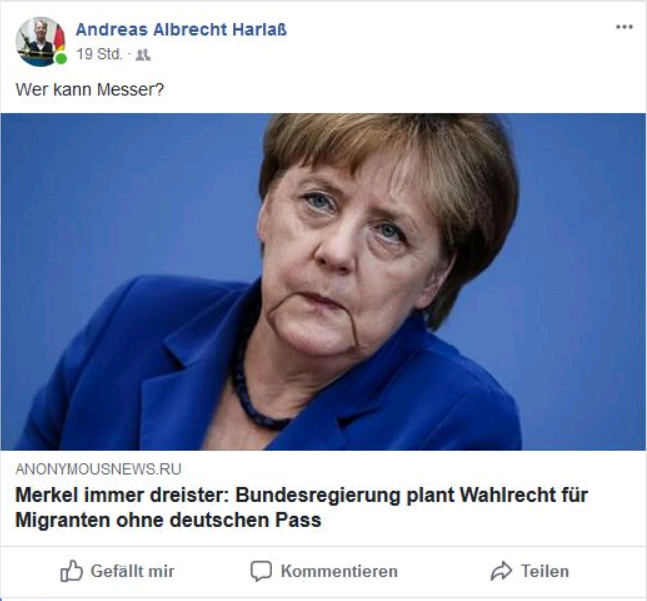This screenshot has height=601, width=647.
Task: Click the friends audience icon beside the timestamp
Action: click(143, 54)
